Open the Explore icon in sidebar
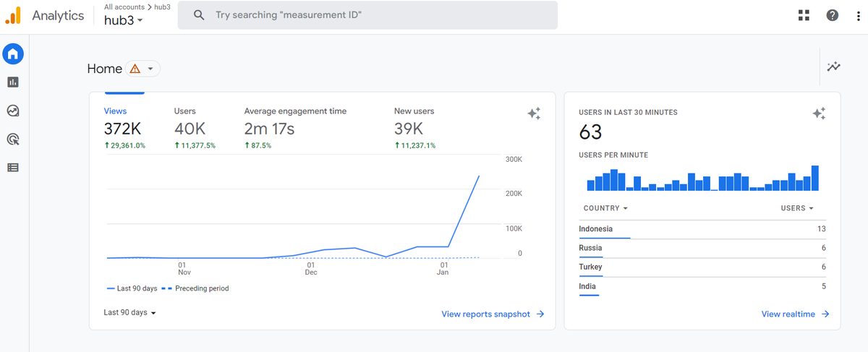The image size is (868, 352). (x=13, y=111)
